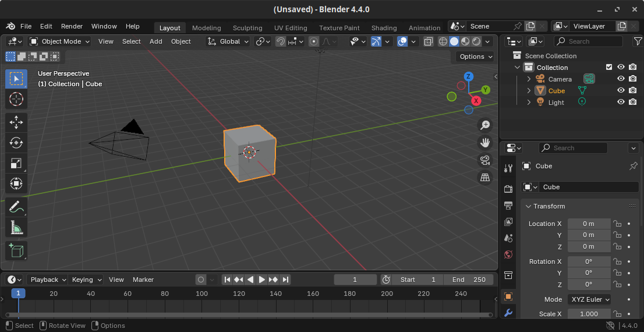Select the Annotate pencil tool

[16, 207]
